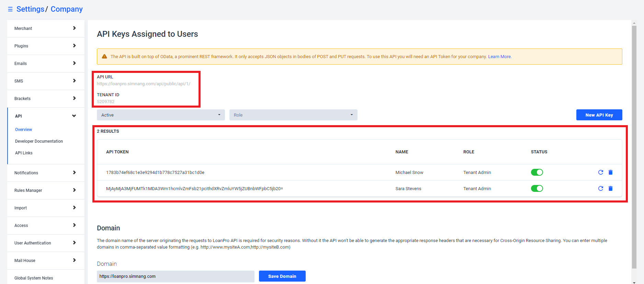Click the New API Key button
This screenshot has width=644, height=284.
pos(599,115)
